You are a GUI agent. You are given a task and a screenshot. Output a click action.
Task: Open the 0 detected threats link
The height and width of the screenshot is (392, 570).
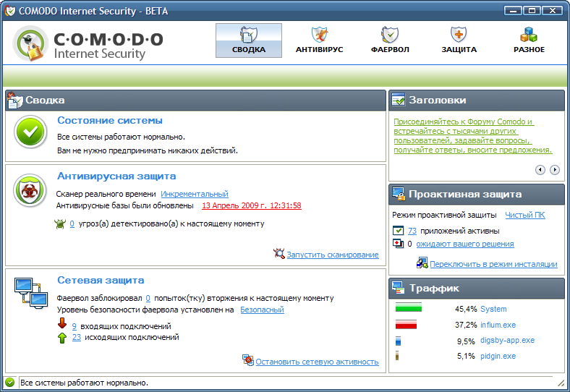[x=72, y=223]
